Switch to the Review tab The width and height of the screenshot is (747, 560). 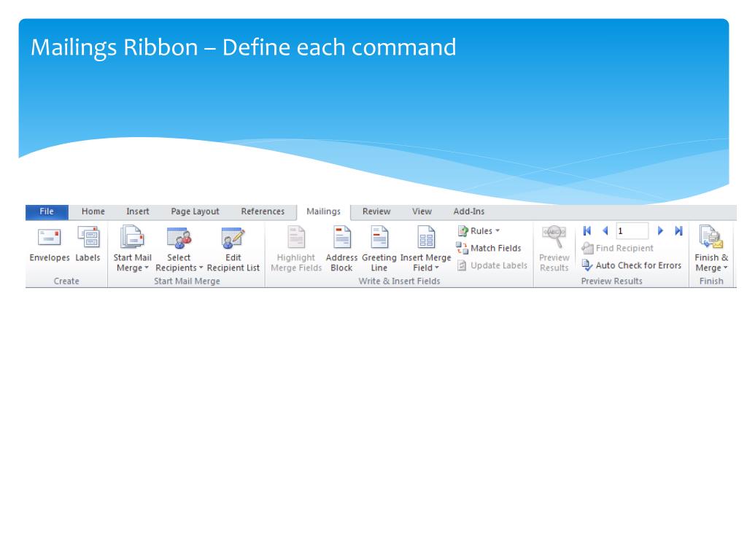[376, 211]
